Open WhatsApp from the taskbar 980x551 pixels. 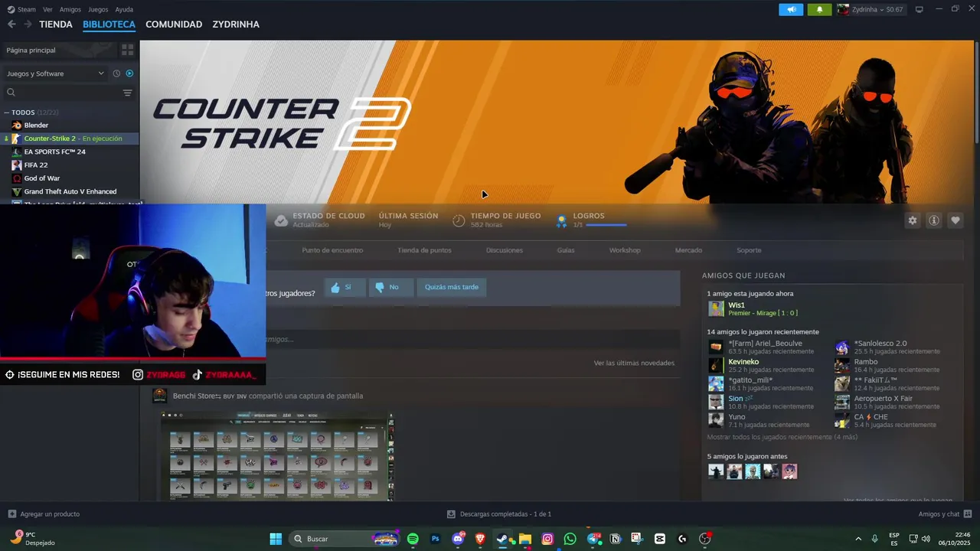pos(570,539)
